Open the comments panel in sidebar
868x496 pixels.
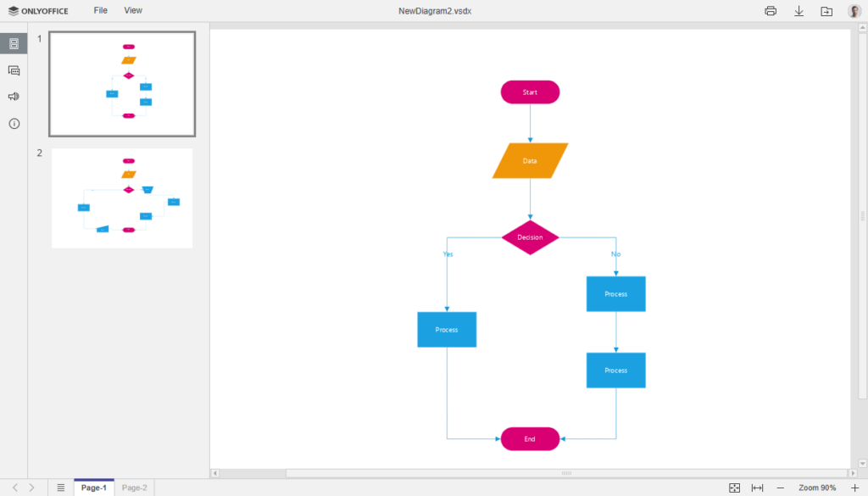point(14,70)
